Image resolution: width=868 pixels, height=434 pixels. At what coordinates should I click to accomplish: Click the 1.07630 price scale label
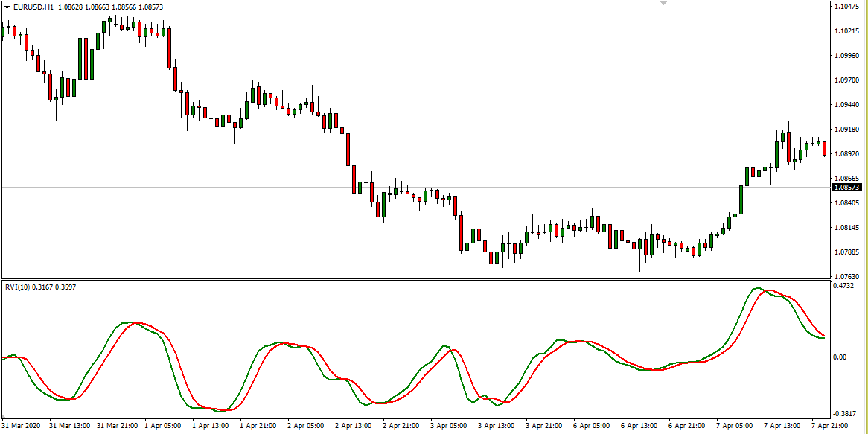coord(848,276)
